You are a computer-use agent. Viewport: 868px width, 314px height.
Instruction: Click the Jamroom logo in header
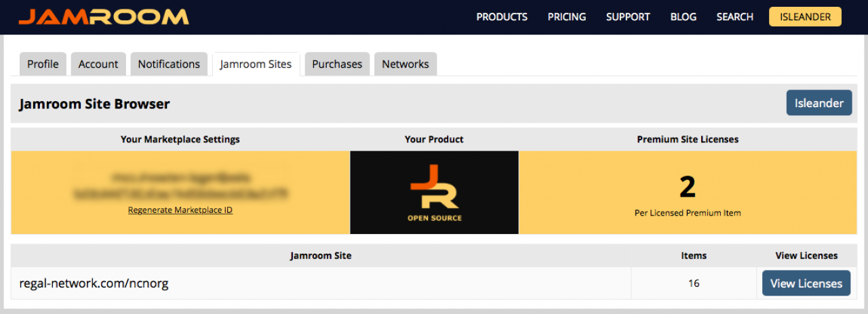click(x=104, y=17)
